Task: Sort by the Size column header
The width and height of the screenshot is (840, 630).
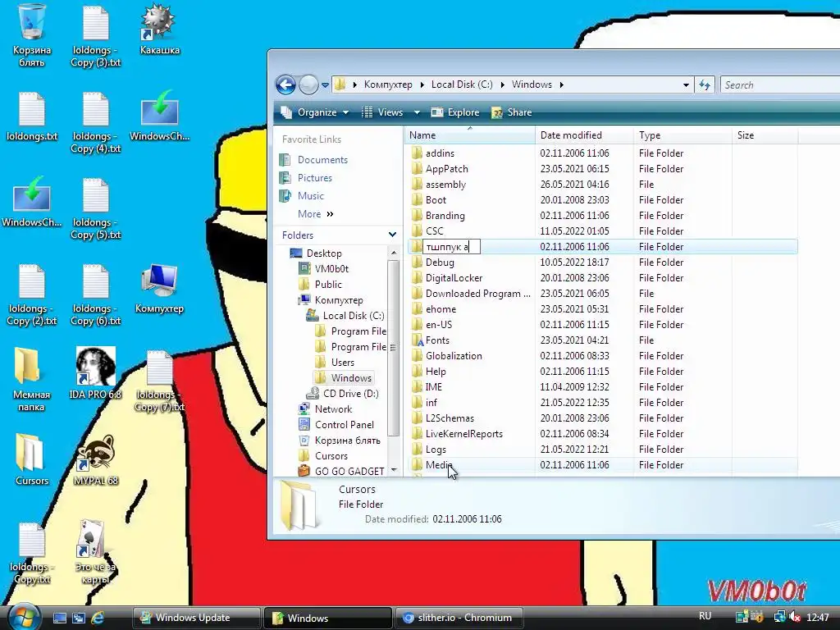Action: 765,135
